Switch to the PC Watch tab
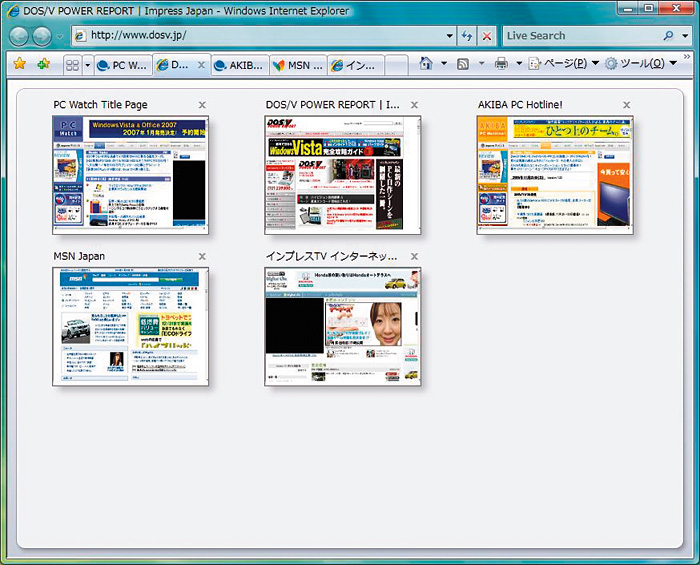The width and height of the screenshot is (700, 565). [x=122, y=65]
